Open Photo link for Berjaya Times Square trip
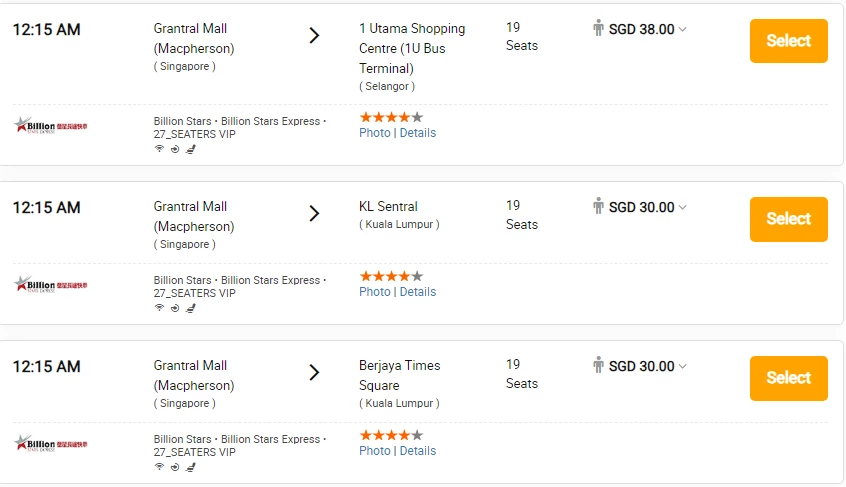Viewport: 846px width, 487px height. tap(374, 451)
